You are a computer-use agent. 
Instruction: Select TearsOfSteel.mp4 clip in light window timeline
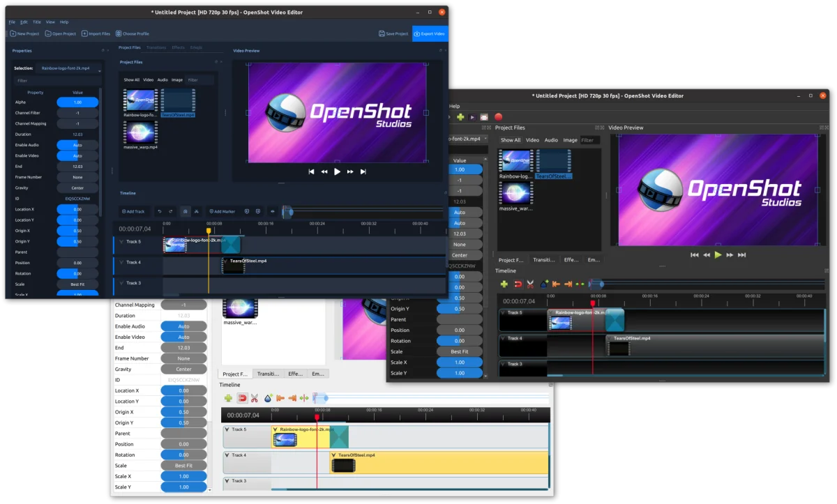coord(439,463)
